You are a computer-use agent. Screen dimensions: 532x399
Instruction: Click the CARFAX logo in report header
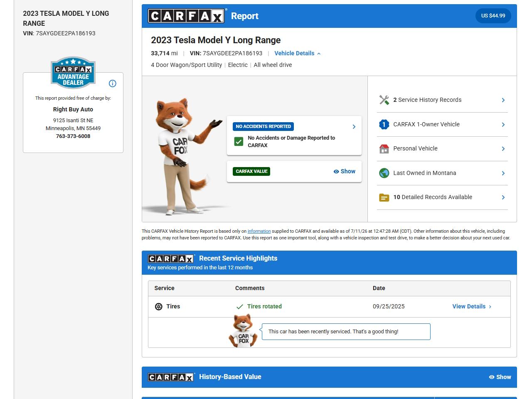pos(186,16)
